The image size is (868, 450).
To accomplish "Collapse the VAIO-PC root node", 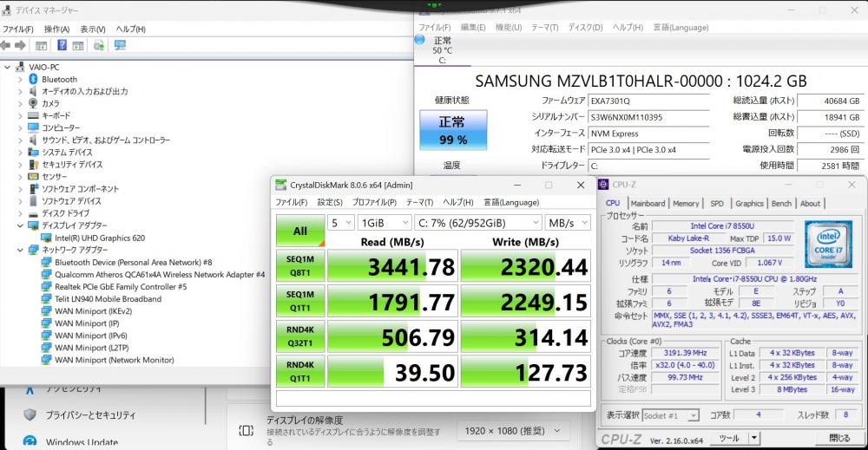I will pos(7,67).
